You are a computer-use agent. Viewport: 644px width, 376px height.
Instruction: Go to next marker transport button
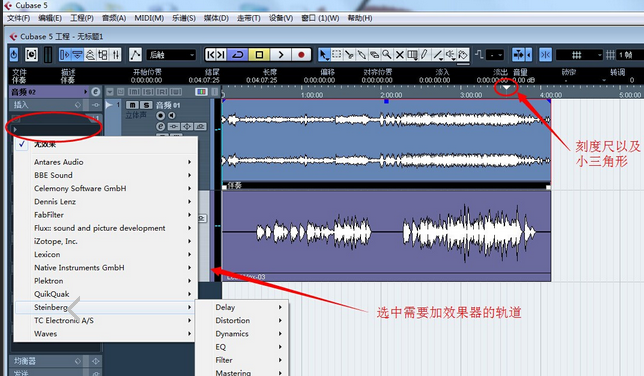[221, 55]
